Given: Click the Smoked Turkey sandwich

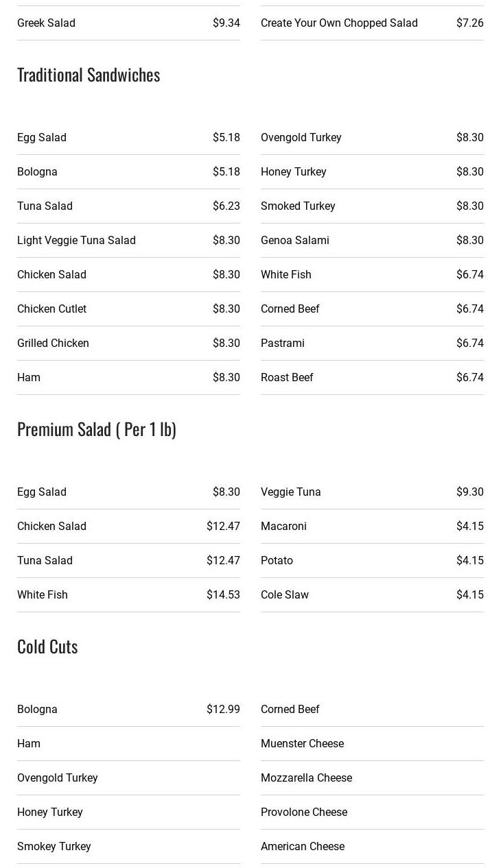Looking at the screenshot, I should pos(298,206).
